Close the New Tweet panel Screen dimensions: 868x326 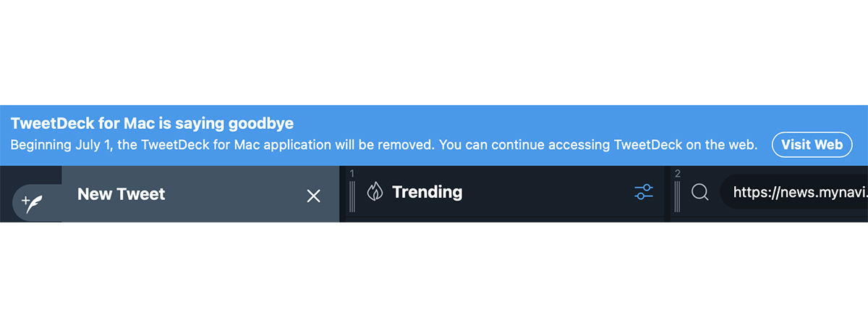tap(313, 196)
